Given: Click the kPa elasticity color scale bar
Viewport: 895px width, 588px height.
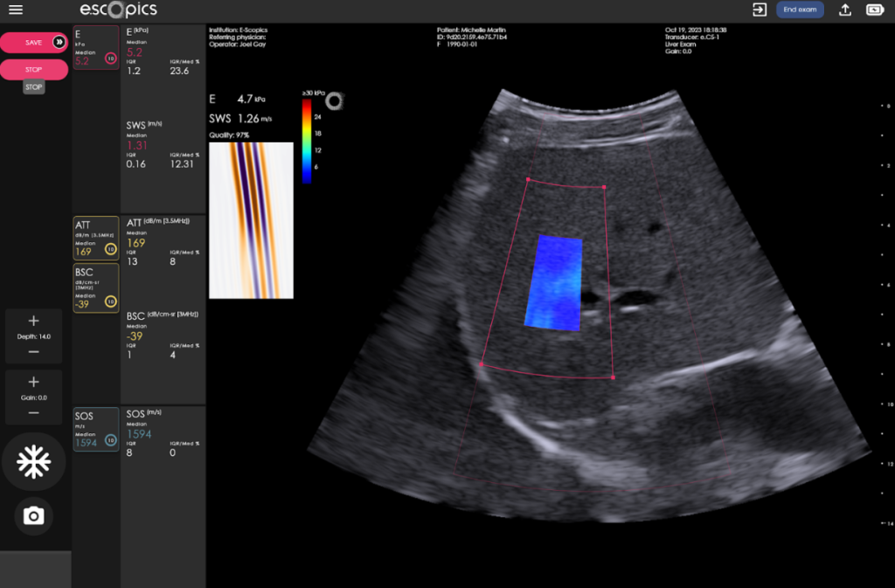Looking at the screenshot, I should [306, 141].
